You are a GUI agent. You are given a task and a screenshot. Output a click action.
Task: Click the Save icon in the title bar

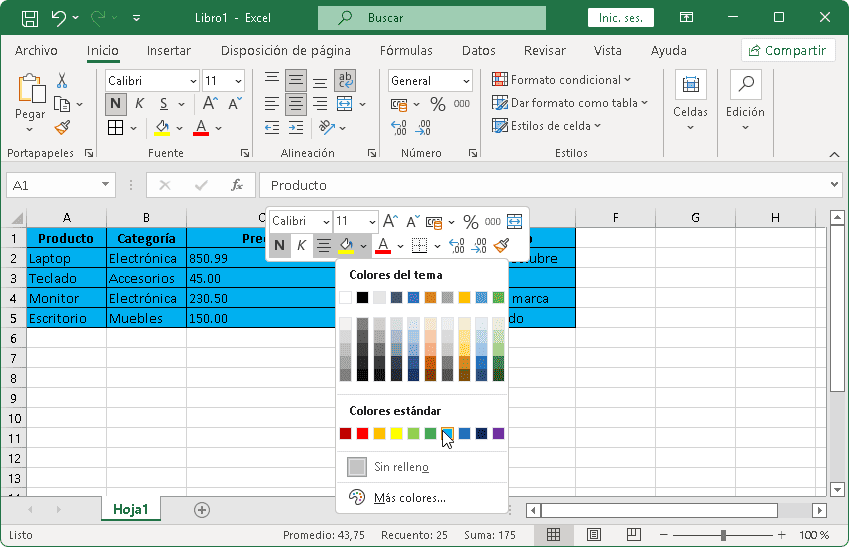(30, 18)
